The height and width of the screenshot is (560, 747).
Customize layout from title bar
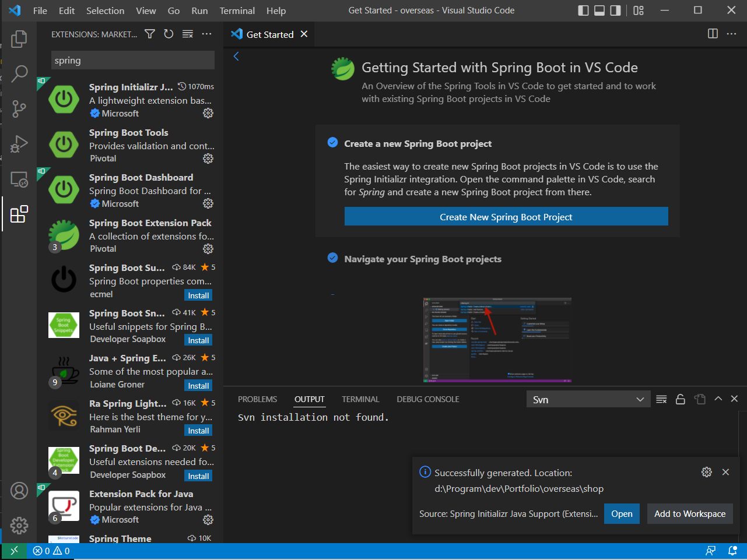[x=639, y=10]
